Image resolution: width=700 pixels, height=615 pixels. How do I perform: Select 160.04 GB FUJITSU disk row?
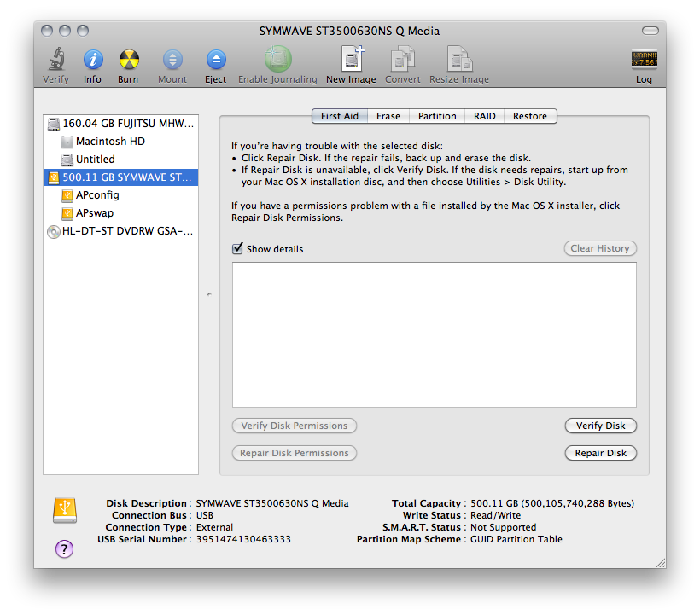pos(120,124)
